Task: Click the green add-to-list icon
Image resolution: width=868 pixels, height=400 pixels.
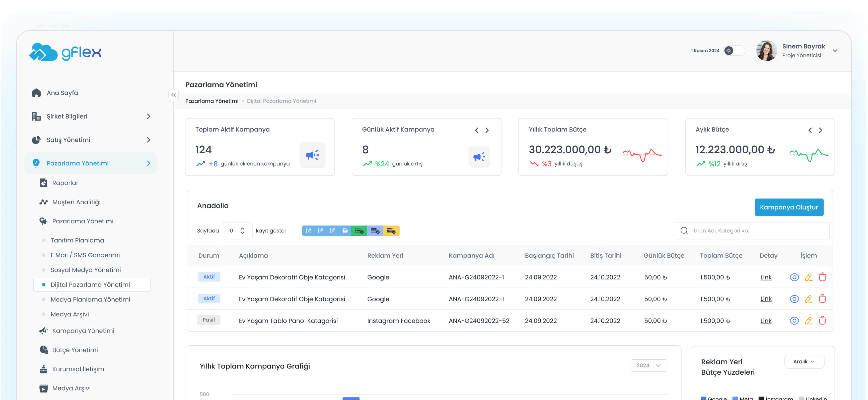Action: tap(359, 231)
